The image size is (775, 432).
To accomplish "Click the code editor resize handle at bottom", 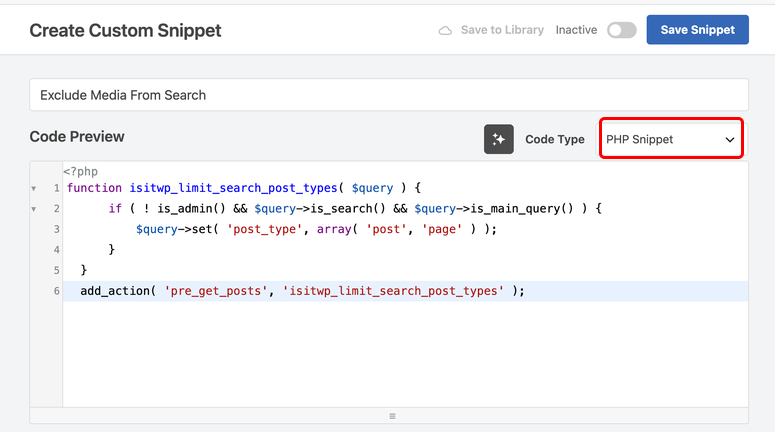I will pyautogui.click(x=392, y=416).
